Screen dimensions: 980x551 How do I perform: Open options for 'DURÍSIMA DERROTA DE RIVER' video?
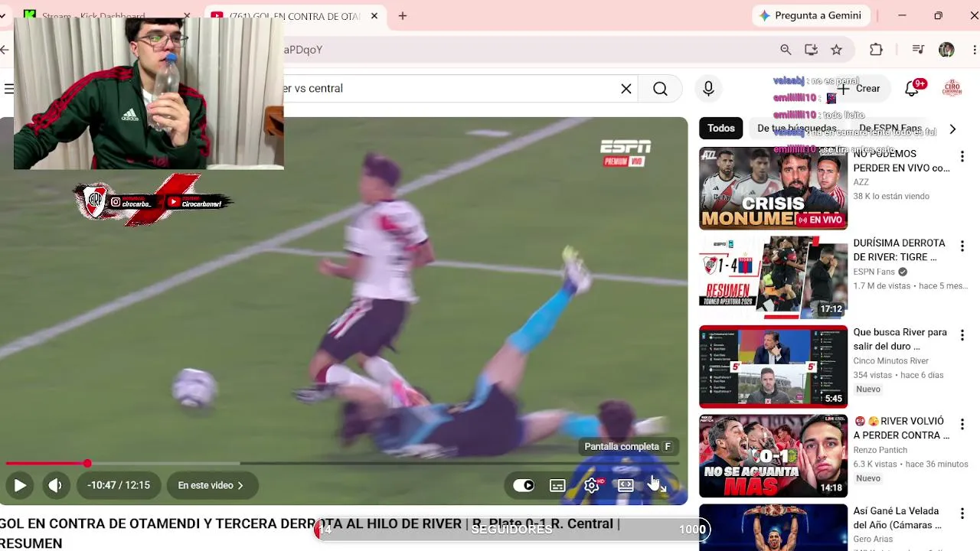[x=962, y=246]
